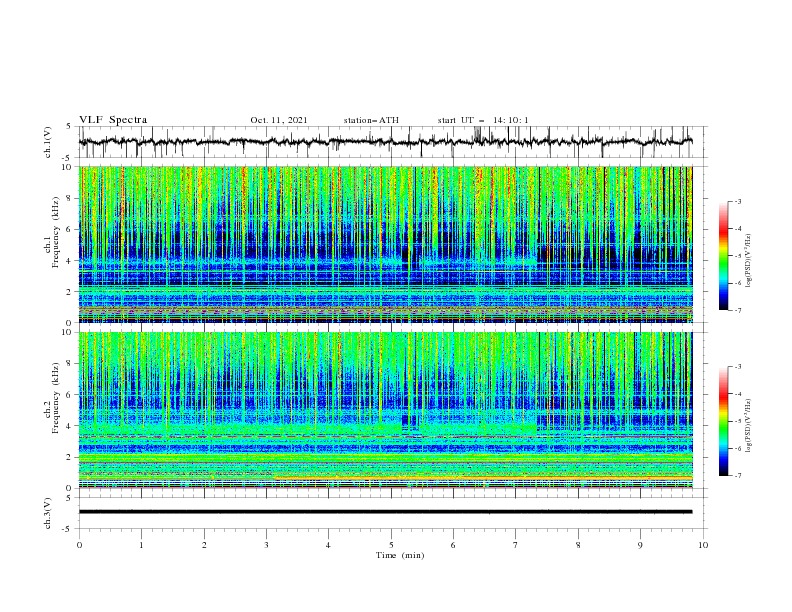Screen dimensions: 792x612
Task: Click tick label "1" on time axis
Action: click(141, 545)
